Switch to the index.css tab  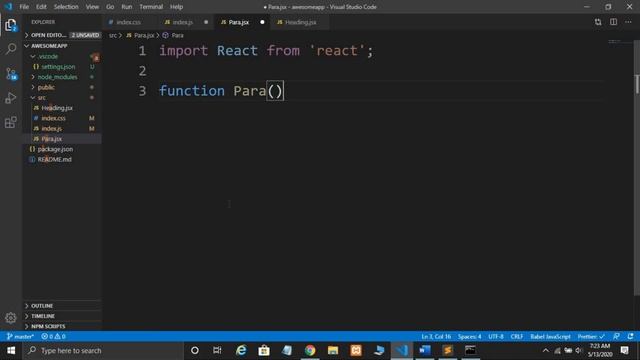tap(129, 22)
